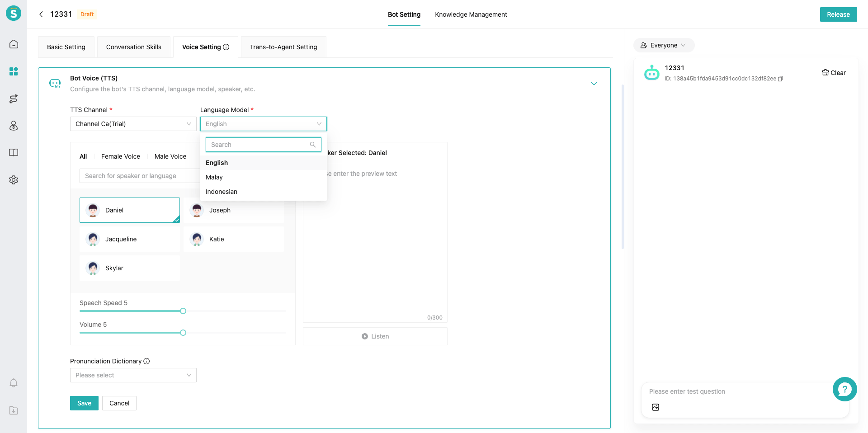Click the Voice Setting info icon
Viewport: 868px width, 433px height.
point(226,47)
